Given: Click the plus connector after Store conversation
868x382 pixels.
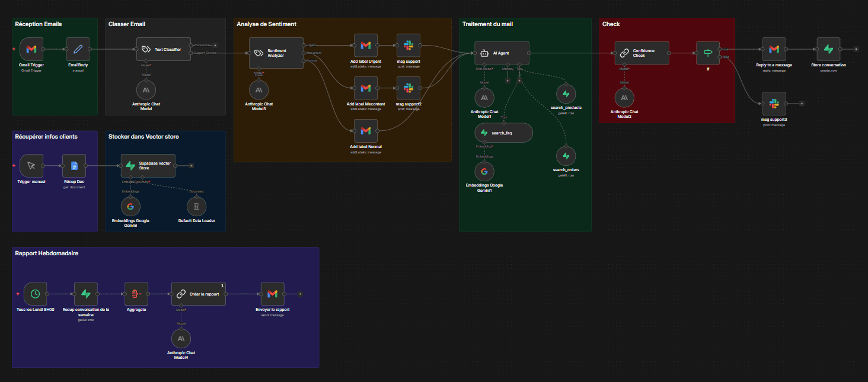Looking at the screenshot, I should point(855,49).
